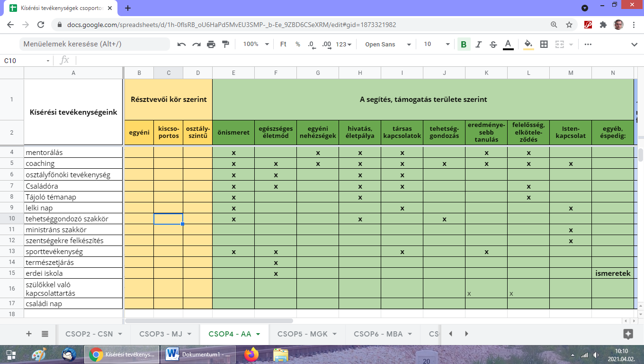Open CSOP4 - AA tab menu arrow
644x364 pixels.
258,334
